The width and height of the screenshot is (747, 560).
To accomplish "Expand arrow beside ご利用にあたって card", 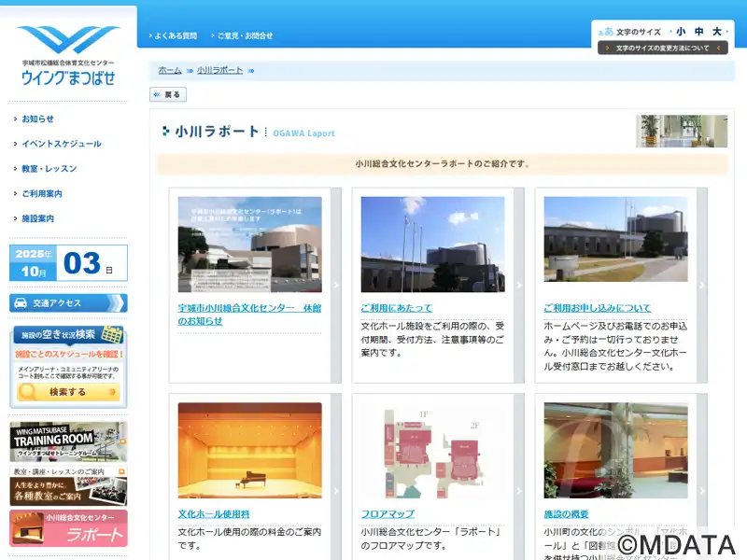I will (x=519, y=286).
